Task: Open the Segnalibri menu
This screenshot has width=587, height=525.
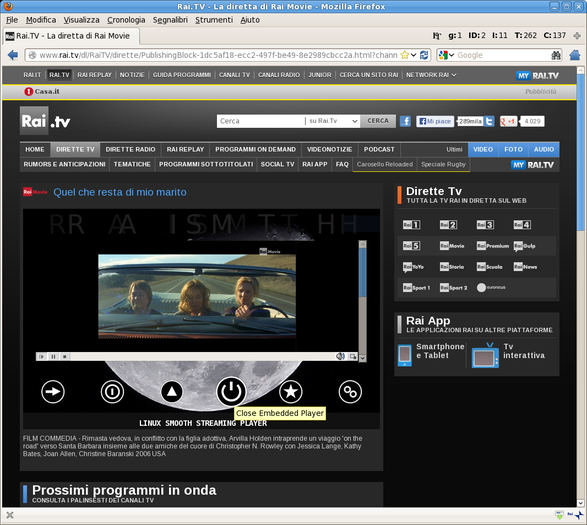Action: coord(170,20)
